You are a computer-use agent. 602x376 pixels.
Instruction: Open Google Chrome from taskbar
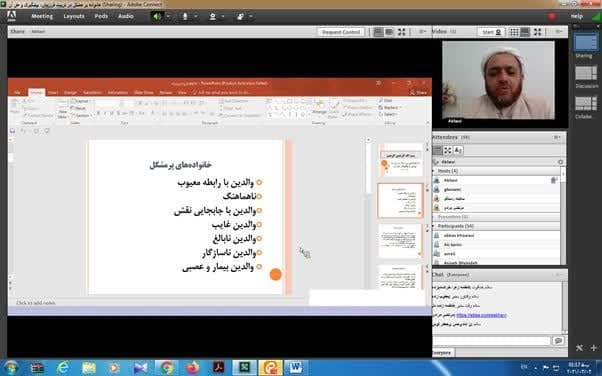(166, 368)
